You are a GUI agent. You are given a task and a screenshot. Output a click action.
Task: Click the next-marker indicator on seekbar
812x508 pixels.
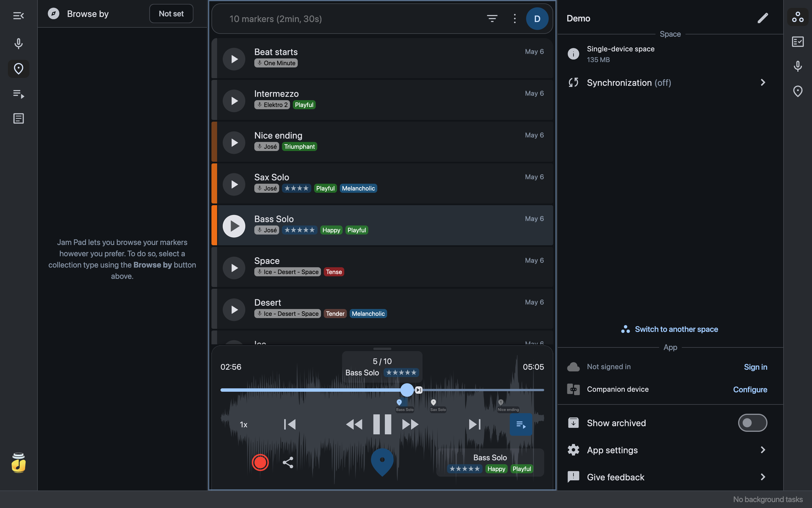pyautogui.click(x=418, y=390)
